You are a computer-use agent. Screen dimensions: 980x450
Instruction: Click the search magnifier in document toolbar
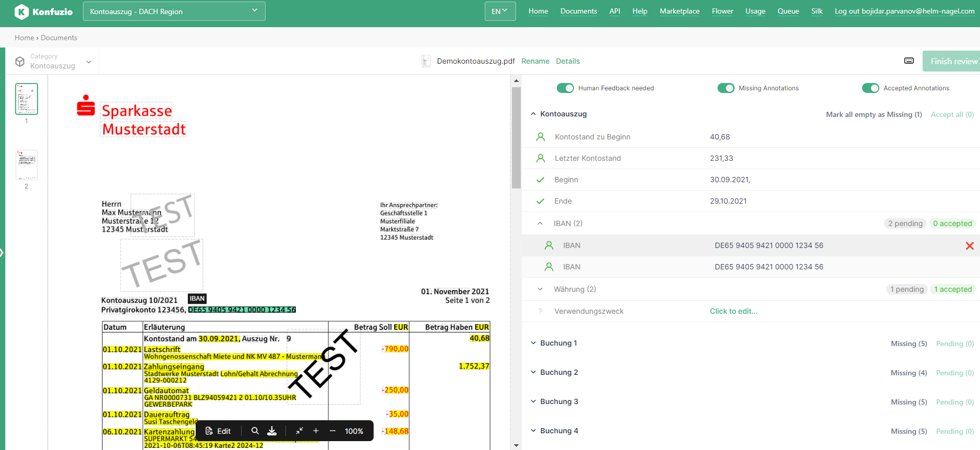click(255, 431)
